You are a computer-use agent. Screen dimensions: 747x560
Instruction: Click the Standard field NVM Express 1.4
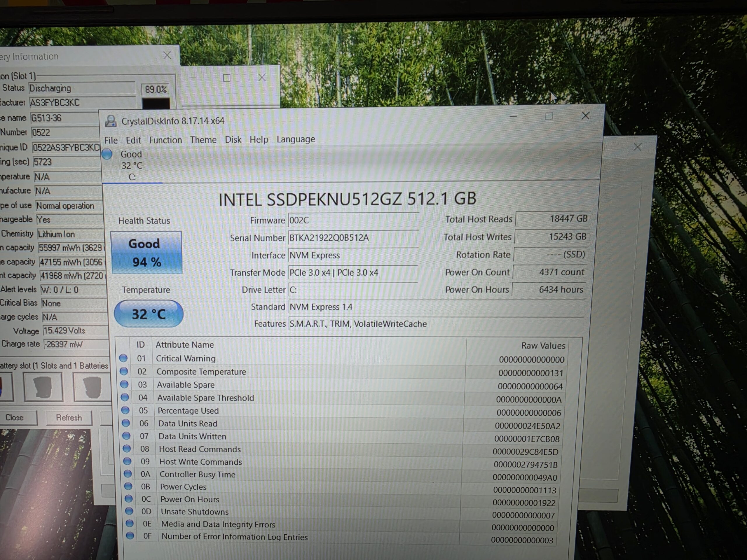click(x=437, y=307)
